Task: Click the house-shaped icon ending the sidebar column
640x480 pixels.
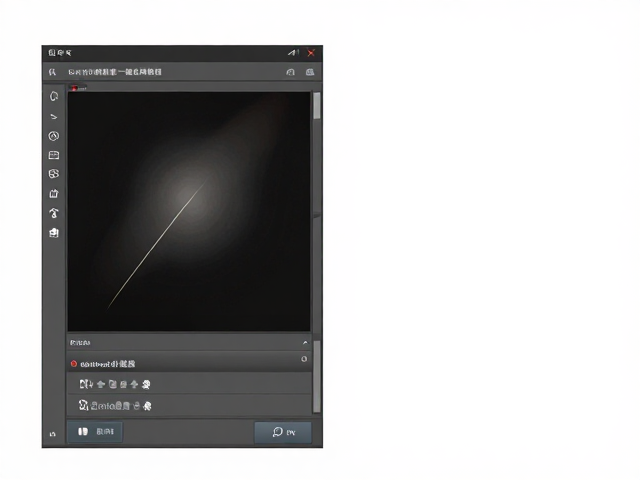Action: [54, 233]
